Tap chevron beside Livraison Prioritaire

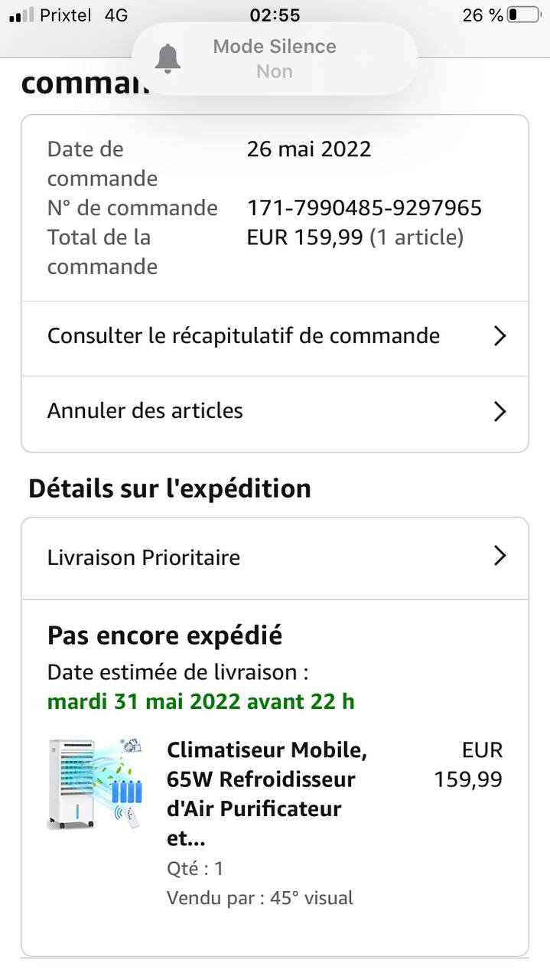tap(500, 556)
